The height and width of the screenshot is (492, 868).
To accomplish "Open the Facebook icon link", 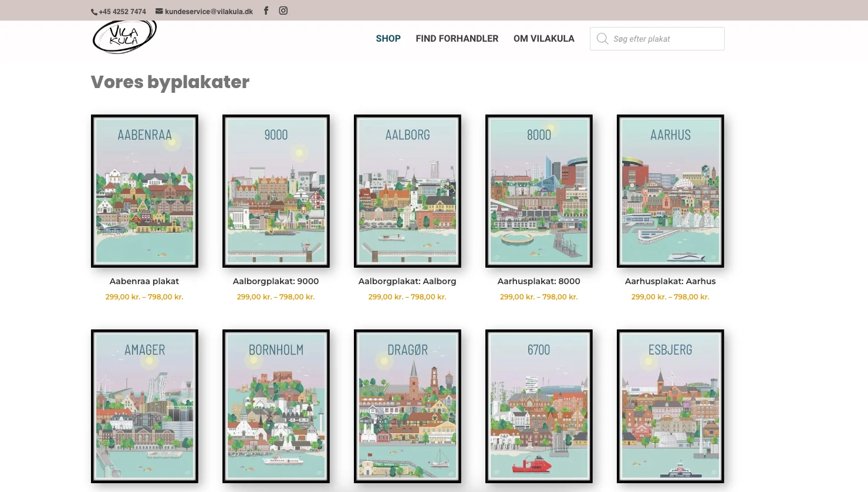I will coord(266,11).
